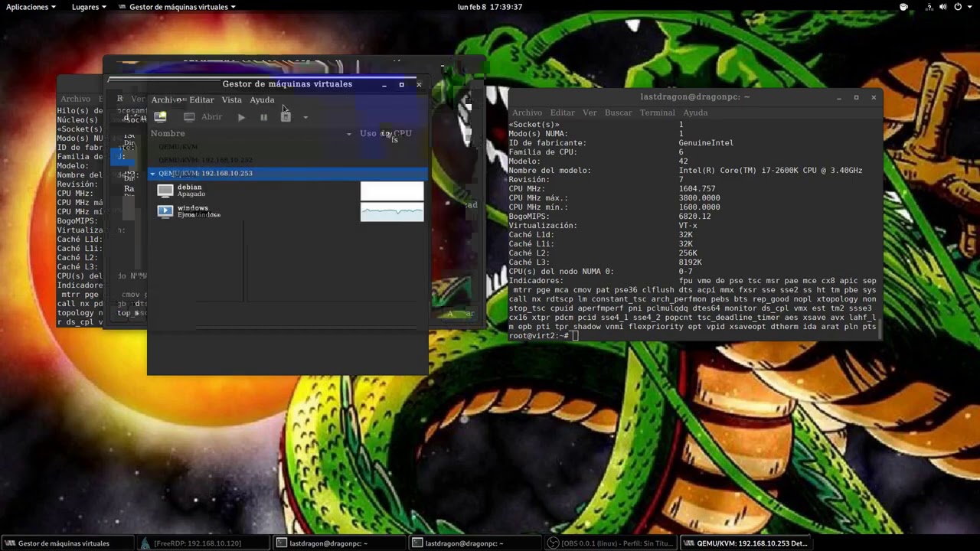Pause the virtual machine
The width and height of the screenshot is (980, 551).
(263, 117)
